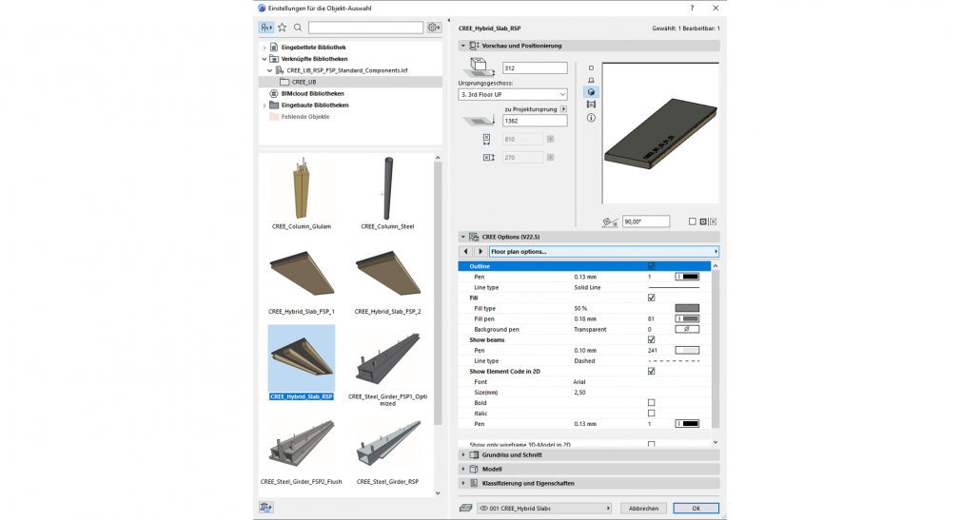Expand the Grundriss und Schnitt section
Viewport: 980px width, 520px height.
pyautogui.click(x=463, y=454)
